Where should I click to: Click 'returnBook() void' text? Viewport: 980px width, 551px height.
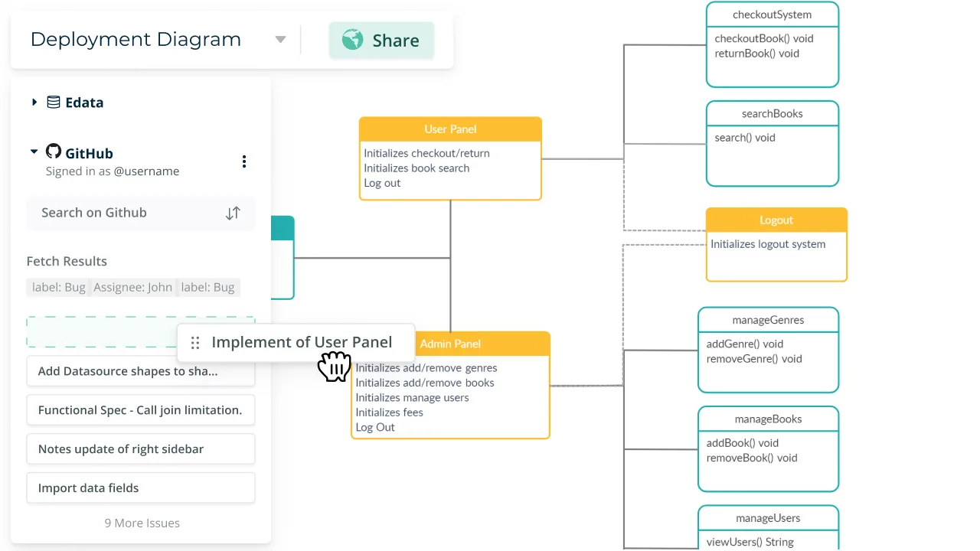tap(757, 54)
